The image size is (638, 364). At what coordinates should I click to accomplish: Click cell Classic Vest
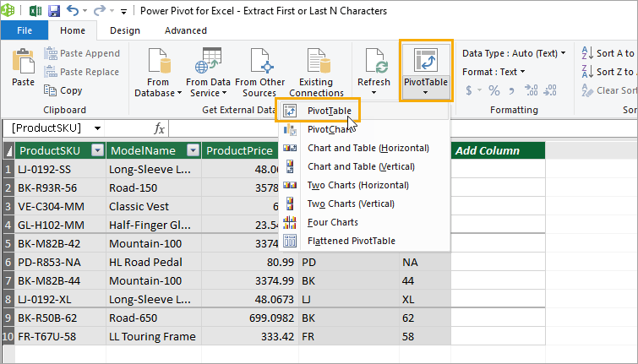154,207
